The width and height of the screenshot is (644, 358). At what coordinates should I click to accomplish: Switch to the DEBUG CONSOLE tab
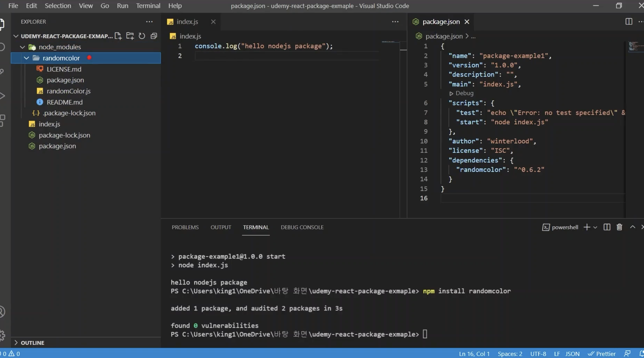[302, 227]
